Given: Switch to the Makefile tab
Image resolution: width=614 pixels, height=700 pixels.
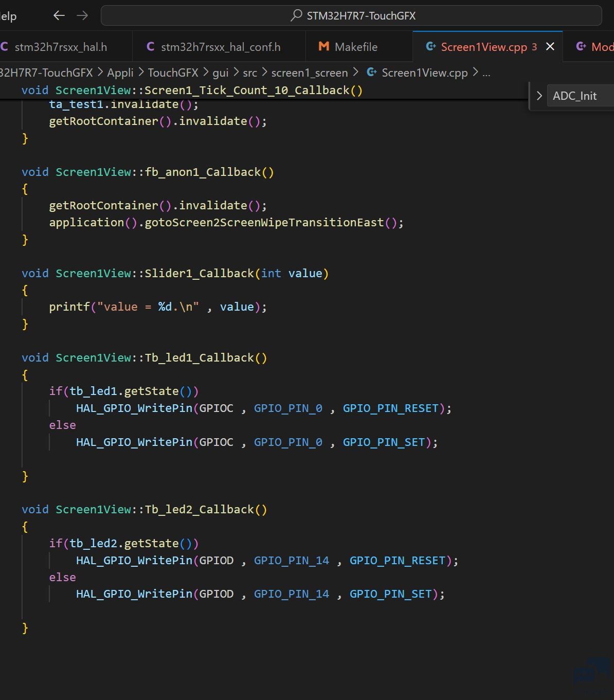Looking at the screenshot, I should point(356,47).
